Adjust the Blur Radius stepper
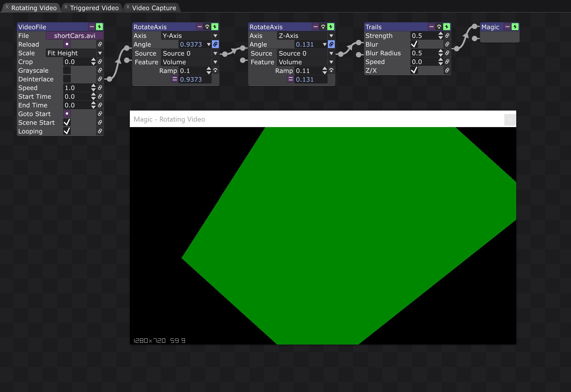 point(441,53)
